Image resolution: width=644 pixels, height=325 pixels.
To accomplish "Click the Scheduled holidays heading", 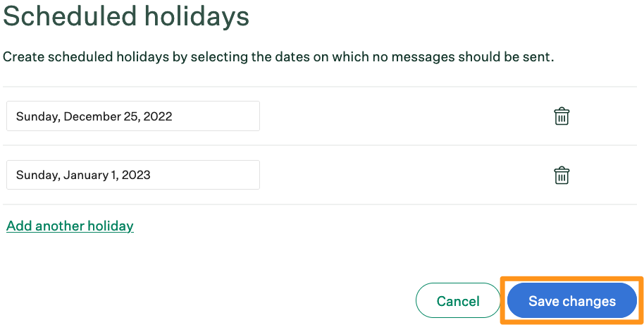I will (x=126, y=16).
